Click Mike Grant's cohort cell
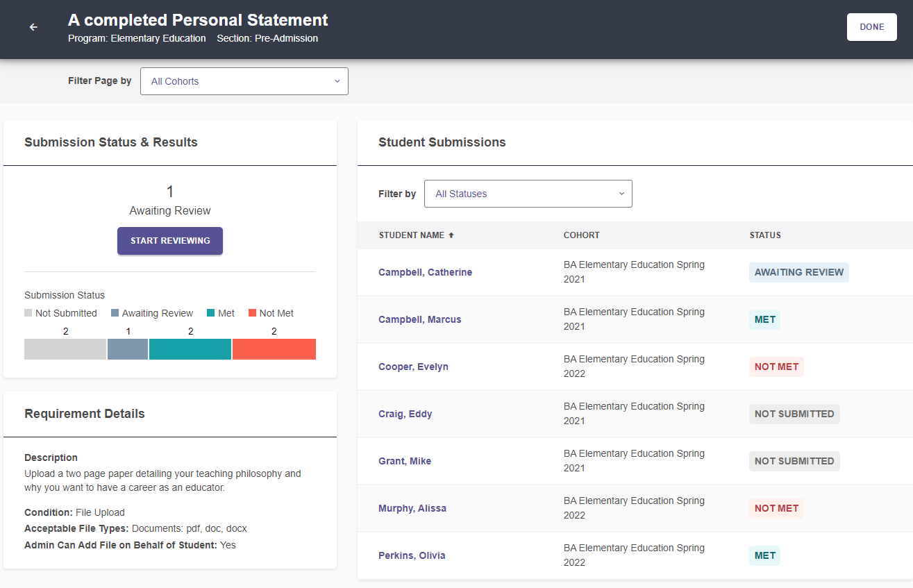Screen dimensions: 913x588 coord(634,461)
